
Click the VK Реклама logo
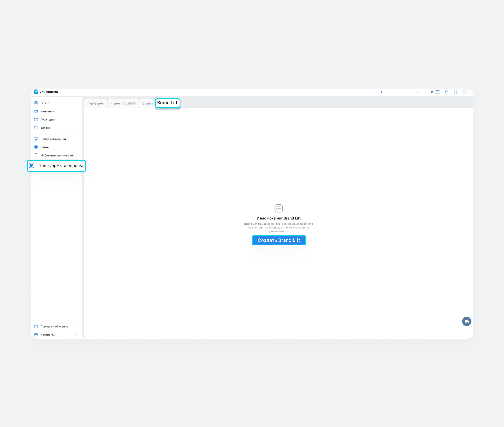(x=46, y=92)
